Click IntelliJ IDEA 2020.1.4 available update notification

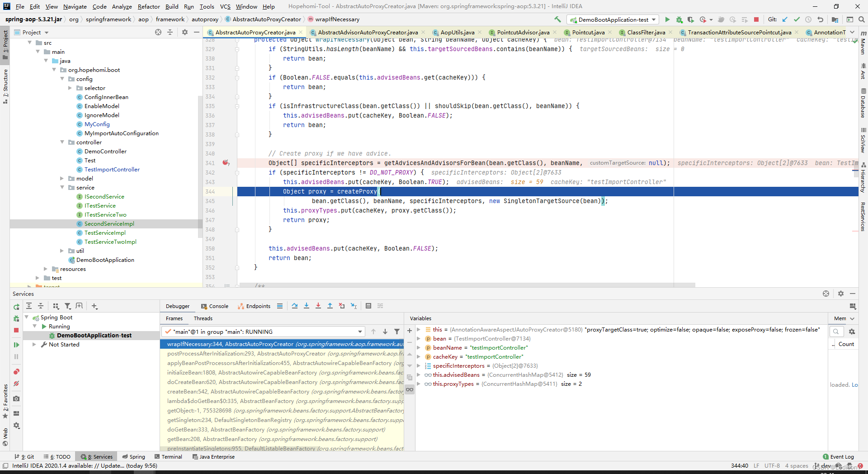pos(85,466)
